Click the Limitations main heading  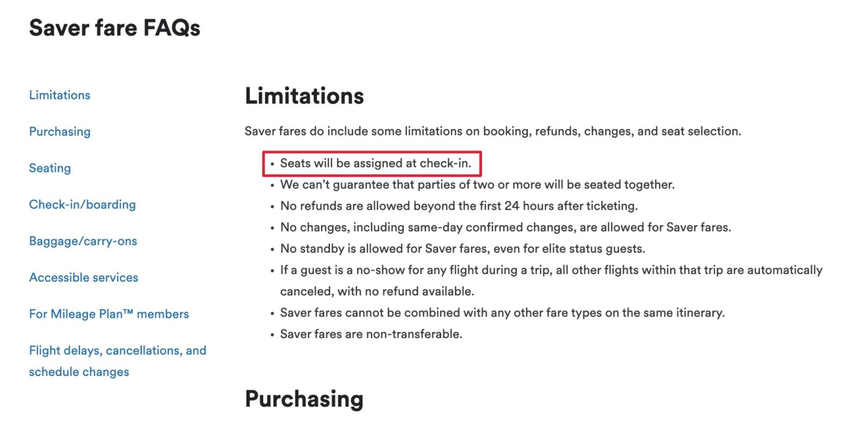coord(304,96)
